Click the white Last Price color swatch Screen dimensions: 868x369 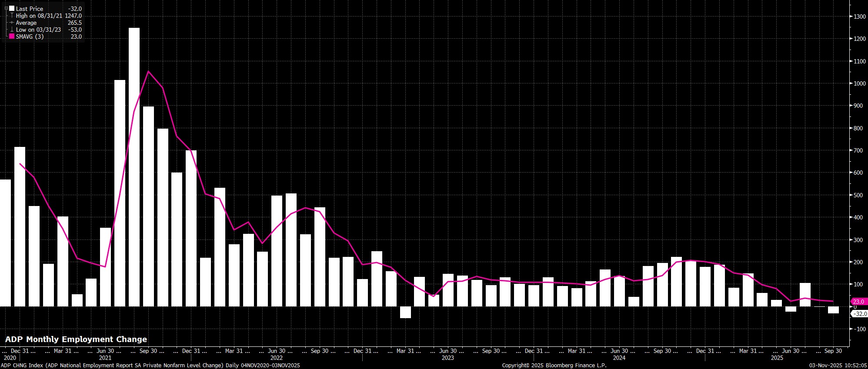pyautogui.click(x=12, y=8)
